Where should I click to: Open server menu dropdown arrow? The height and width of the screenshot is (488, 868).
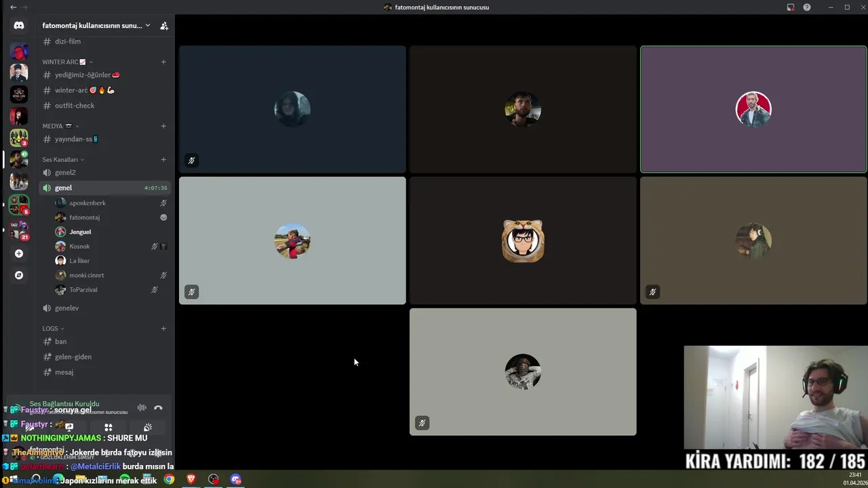click(x=148, y=26)
